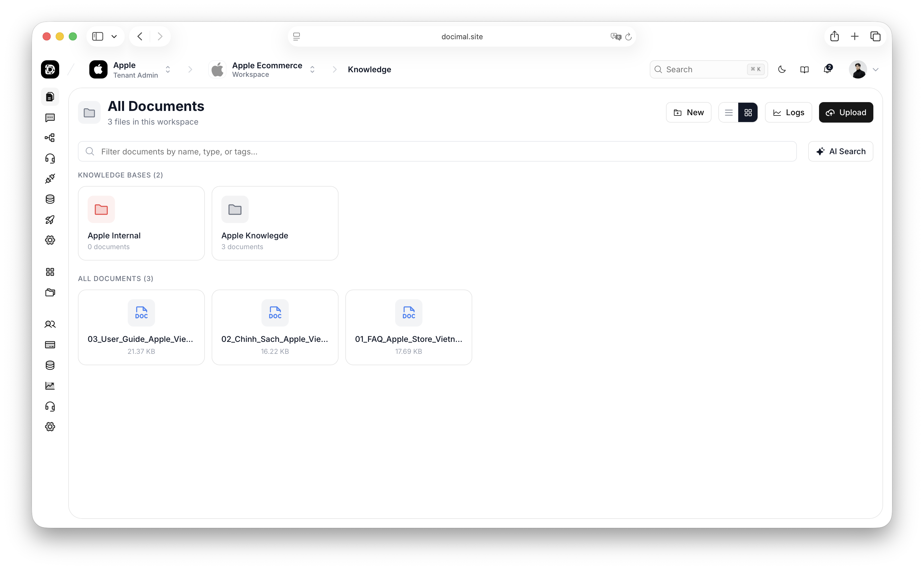Open the analytics chart sidebar icon
Viewport: 924px width, 570px height.
50,386
